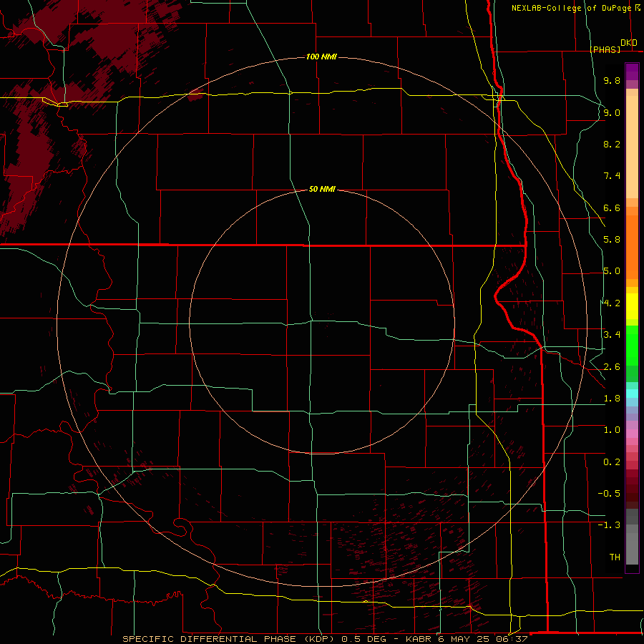Click the large peach segment of color bar

coord(632,147)
